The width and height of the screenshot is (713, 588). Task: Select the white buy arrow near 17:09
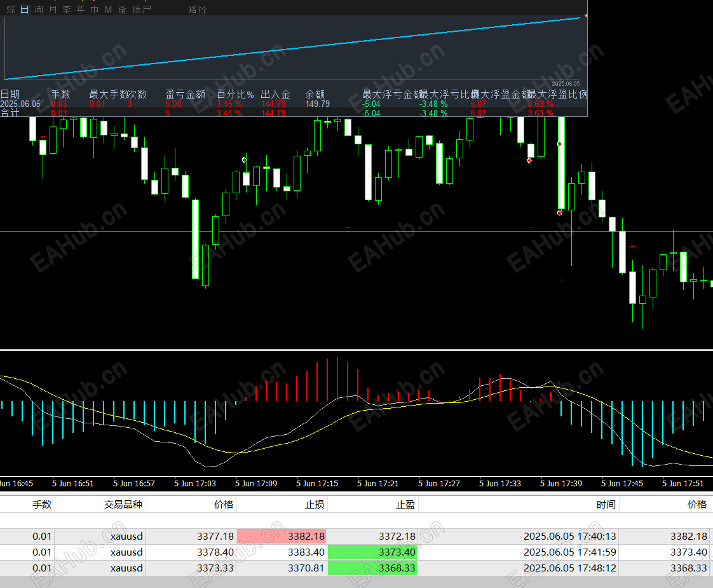click(x=244, y=160)
